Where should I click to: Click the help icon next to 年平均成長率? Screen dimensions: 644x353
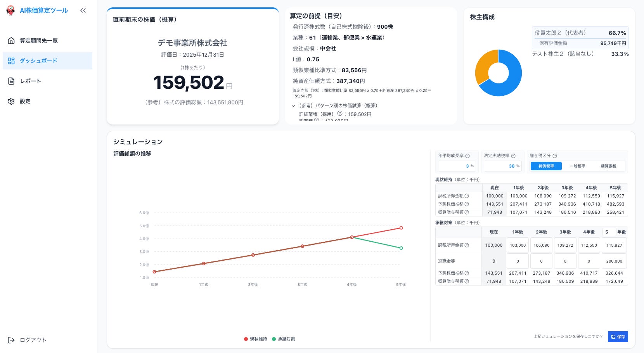[467, 156]
